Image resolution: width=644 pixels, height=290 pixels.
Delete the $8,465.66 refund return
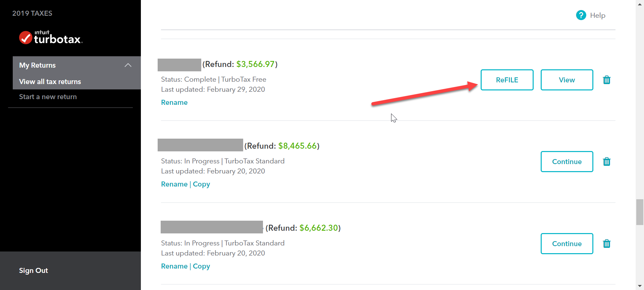(606, 162)
